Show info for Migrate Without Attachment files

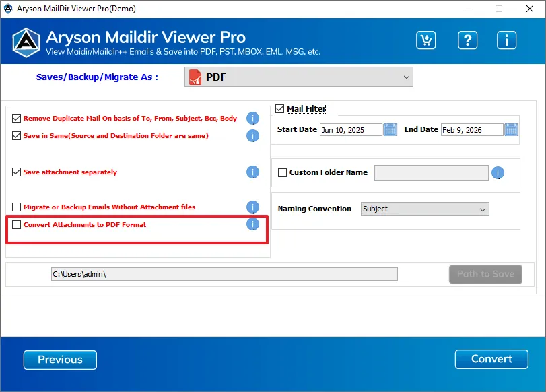[x=253, y=207]
